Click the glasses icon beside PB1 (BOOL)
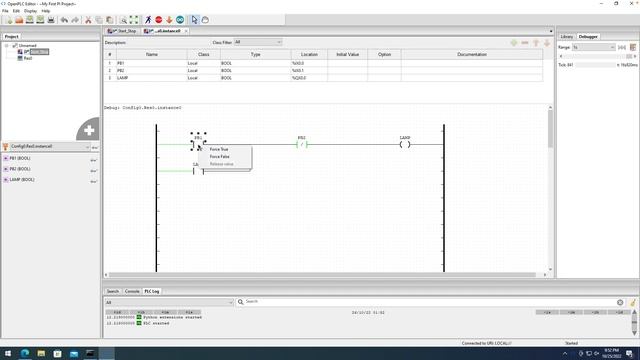640x360 pixels. click(93, 160)
